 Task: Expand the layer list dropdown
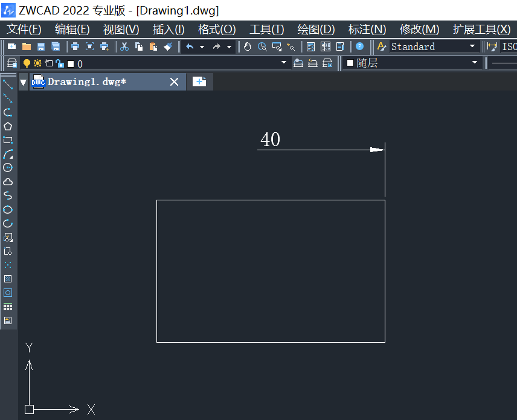tap(283, 62)
